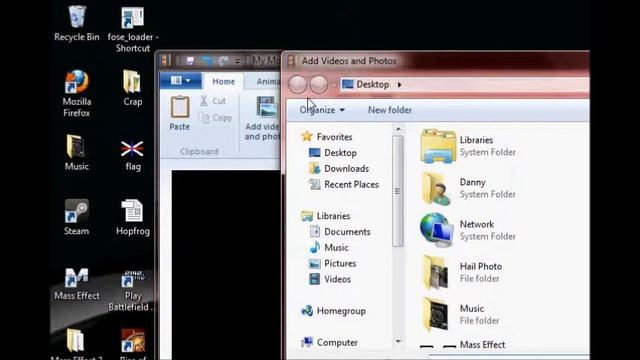Open the Music folder desktop icon
The width and height of the screenshot is (640, 360).
(76, 152)
